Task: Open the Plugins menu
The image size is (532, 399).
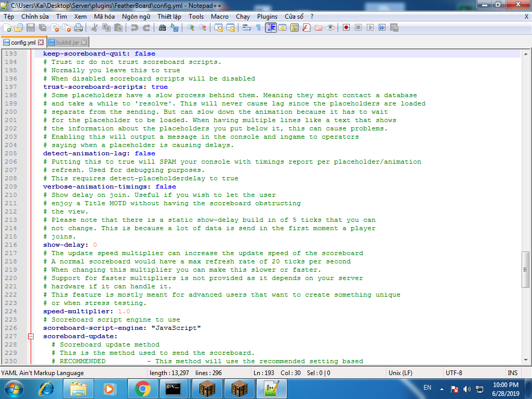Action: pyautogui.click(x=267, y=17)
